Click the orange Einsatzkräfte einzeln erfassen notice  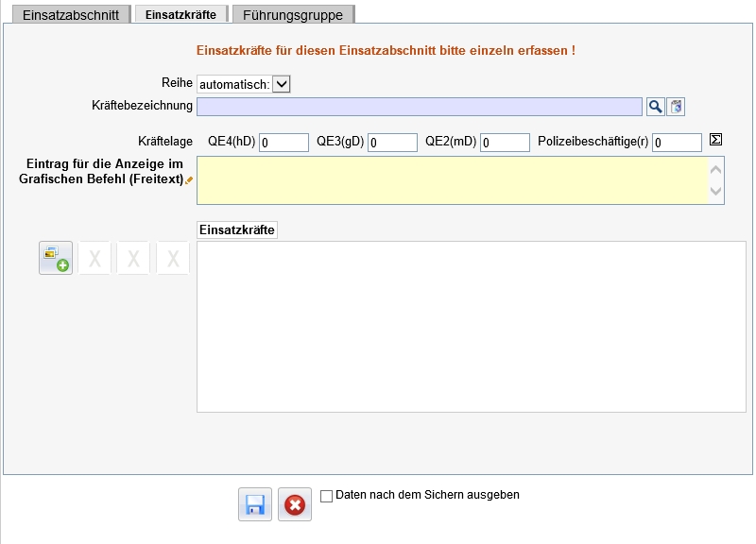click(386, 51)
